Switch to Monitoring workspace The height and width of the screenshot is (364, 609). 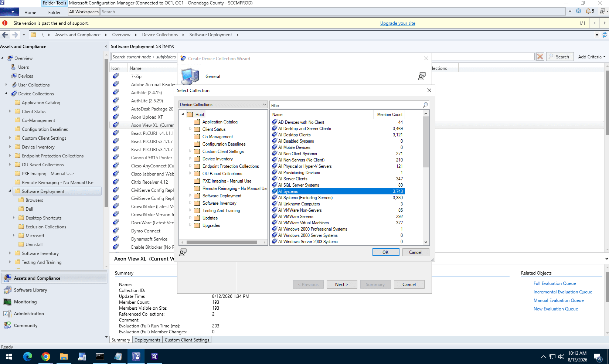(25, 302)
